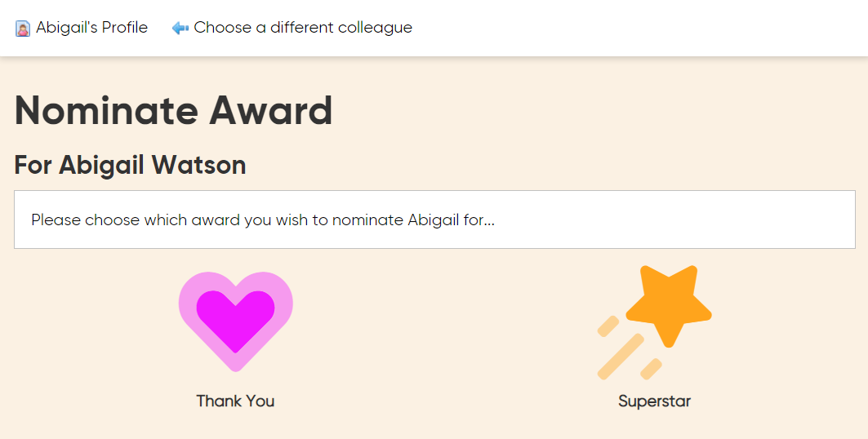
Task: Click the Nominate Award heading
Action: click(x=173, y=111)
